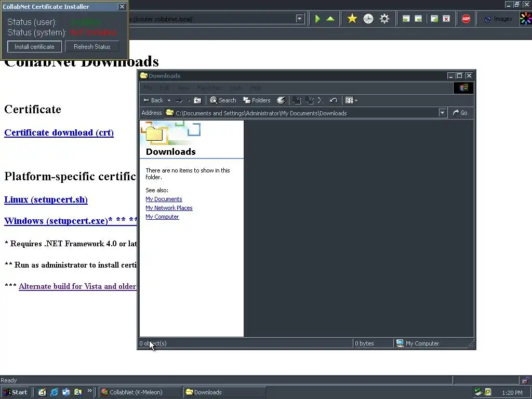Open My Documents link in Downloads pane
Screen dimensions: 532x399
tap(164, 199)
